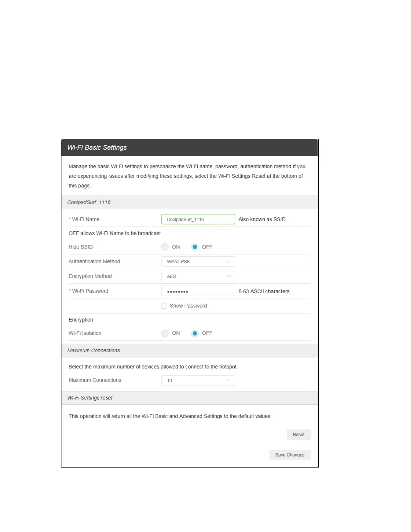Image resolution: width=411 pixels, height=532 pixels.
Task: Click the Authentication Method label
Action: (x=94, y=261)
